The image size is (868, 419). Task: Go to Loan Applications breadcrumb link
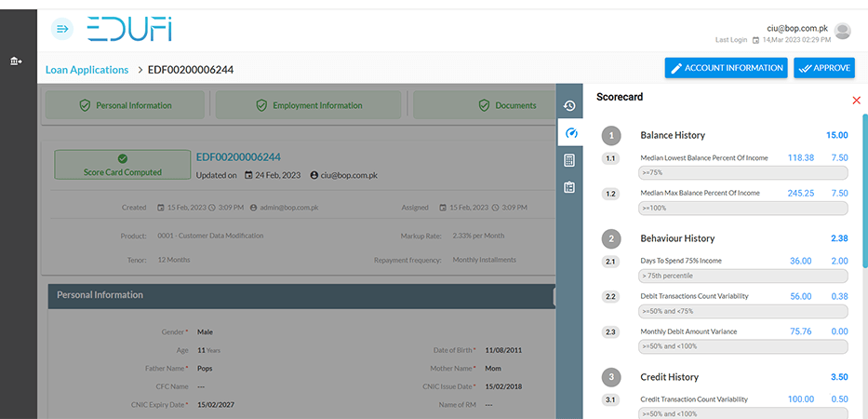pyautogui.click(x=87, y=70)
